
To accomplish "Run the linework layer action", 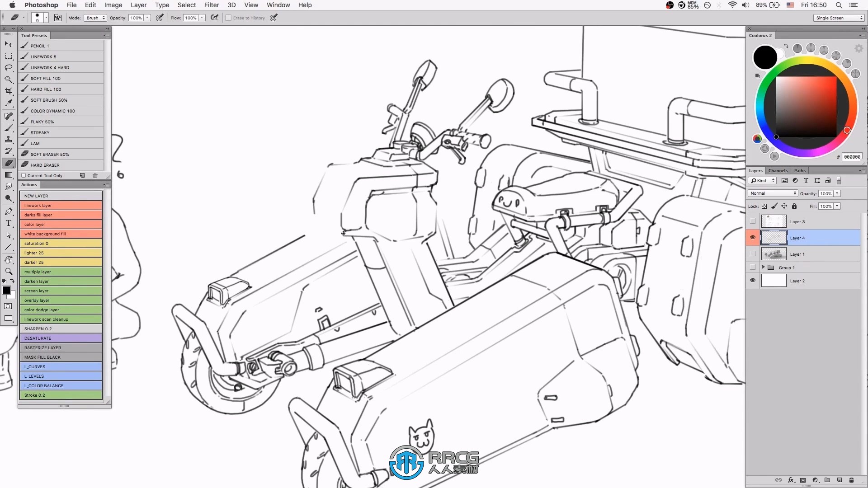I will click(61, 205).
